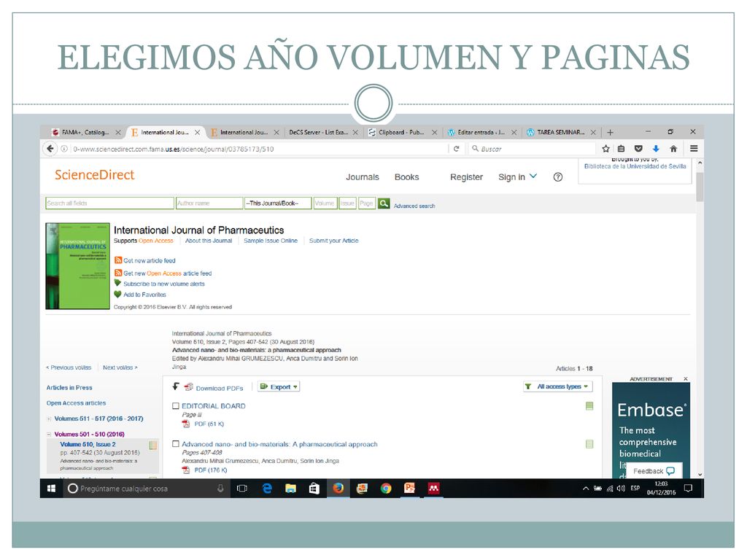Click the RSS icon for Open Access article feed
Image resolution: width=747 pixels, height=560 pixels.
coord(118,273)
